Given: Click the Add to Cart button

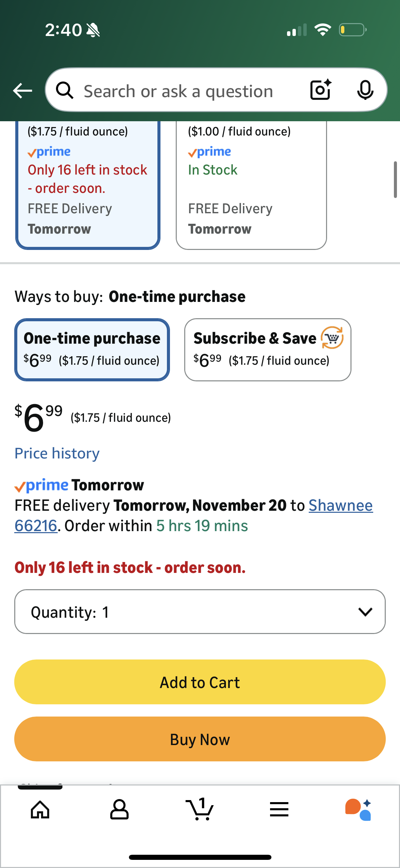Looking at the screenshot, I should point(200,682).
